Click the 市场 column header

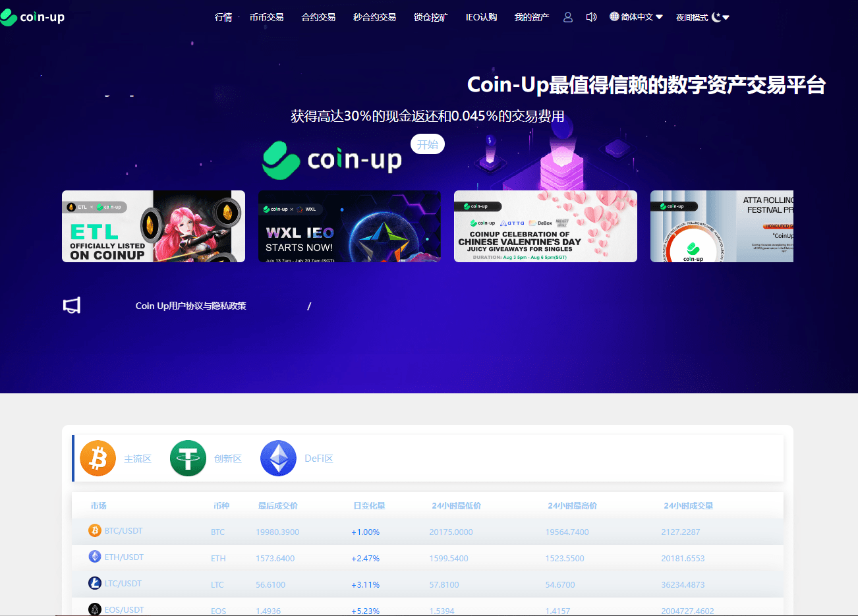[98, 505]
